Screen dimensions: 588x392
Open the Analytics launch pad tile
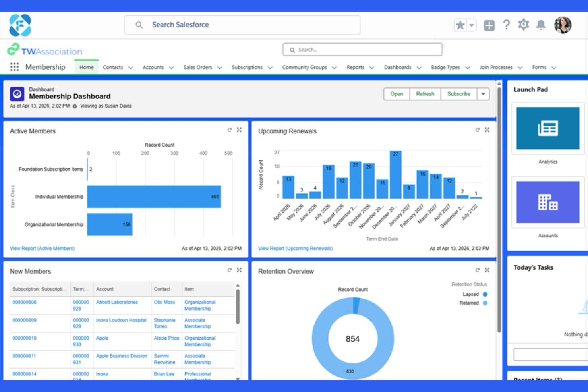[548, 128]
